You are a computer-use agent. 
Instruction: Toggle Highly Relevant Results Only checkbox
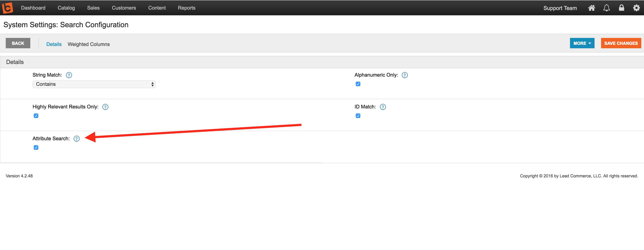(36, 116)
